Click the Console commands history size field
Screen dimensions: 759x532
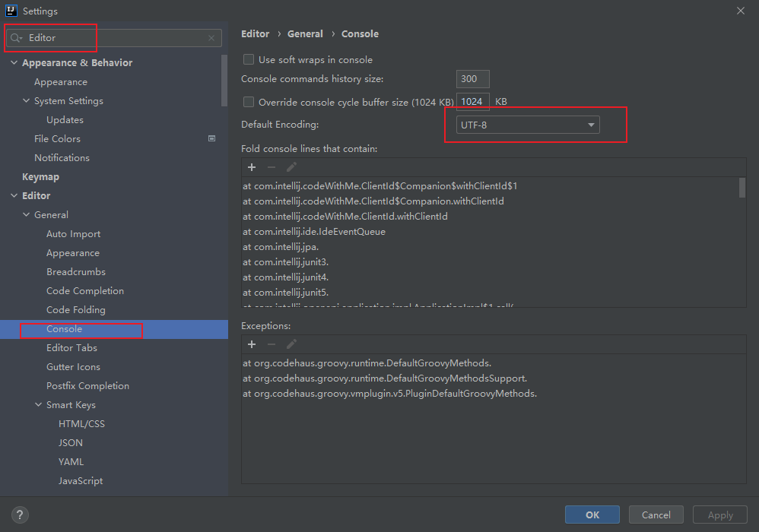coord(472,79)
